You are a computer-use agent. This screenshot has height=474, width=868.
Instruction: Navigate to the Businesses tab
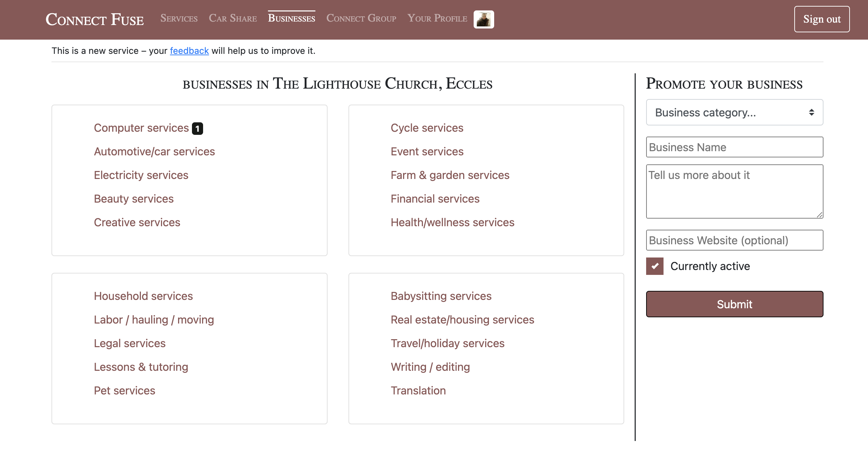tap(291, 18)
